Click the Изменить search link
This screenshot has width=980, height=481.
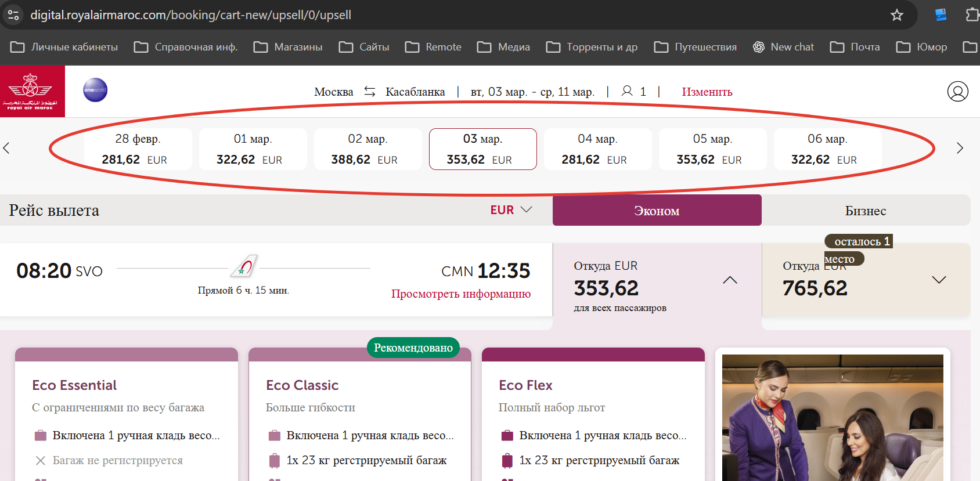[x=707, y=92]
